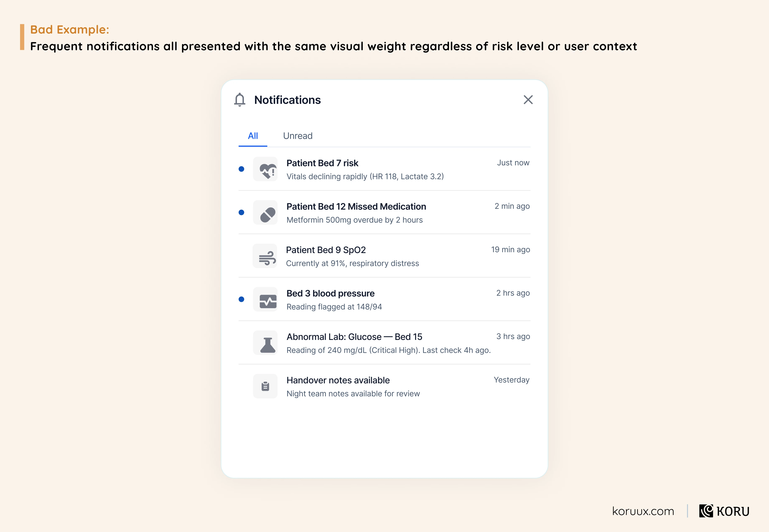
Task: Click 'Vitals declining rapidly (HR 118, Lactate 3.2)' text
Action: [365, 177]
